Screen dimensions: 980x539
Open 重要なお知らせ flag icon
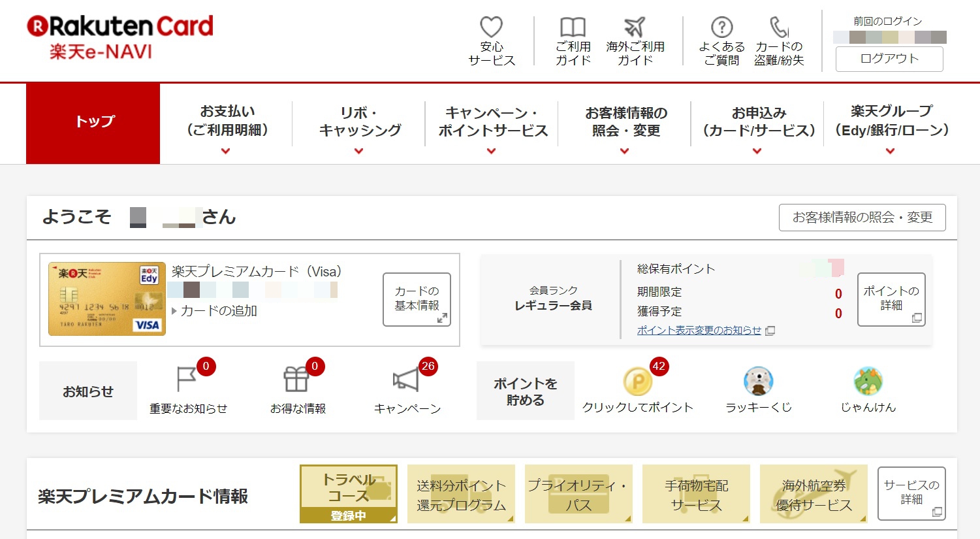187,379
